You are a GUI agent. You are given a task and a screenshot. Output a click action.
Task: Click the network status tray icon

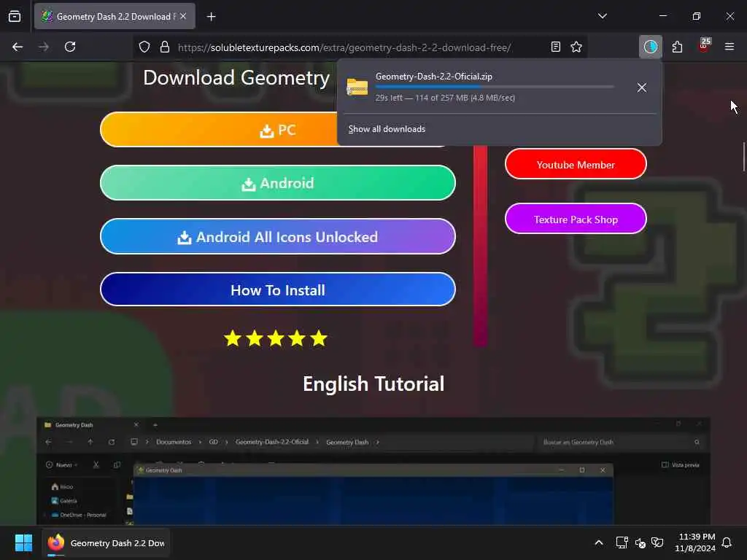point(622,542)
